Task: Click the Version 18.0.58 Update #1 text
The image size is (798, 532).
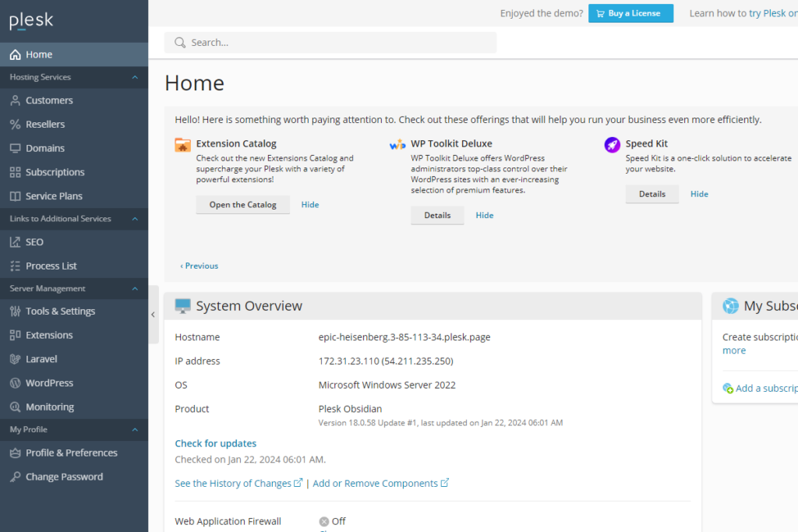Action: [x=440, y=423]
